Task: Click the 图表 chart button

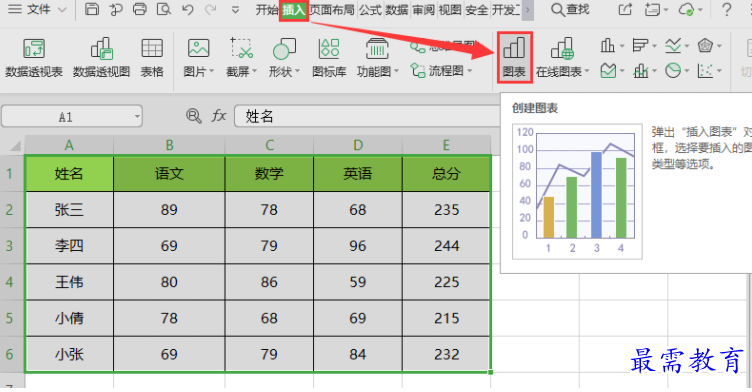Action: point(514,58)
